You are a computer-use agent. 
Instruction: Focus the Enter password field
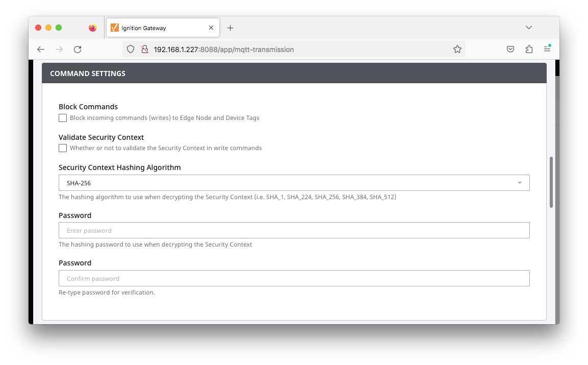pos(294,230)
